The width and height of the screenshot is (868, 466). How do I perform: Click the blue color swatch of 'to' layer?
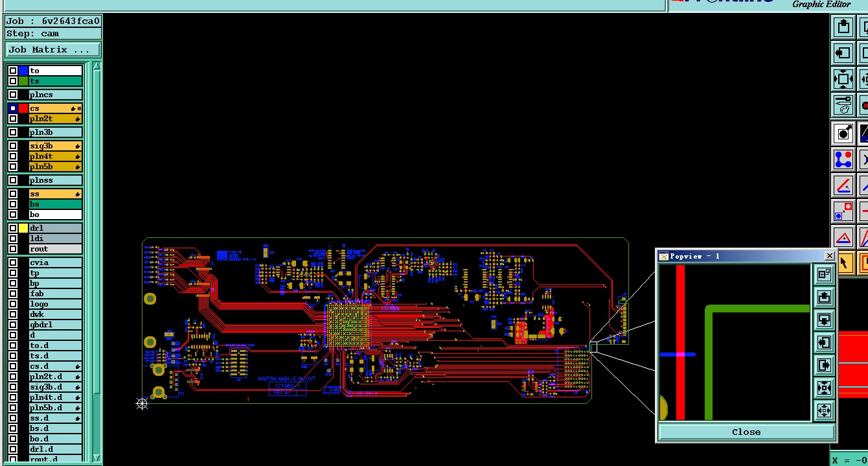[x=23, y=71]
